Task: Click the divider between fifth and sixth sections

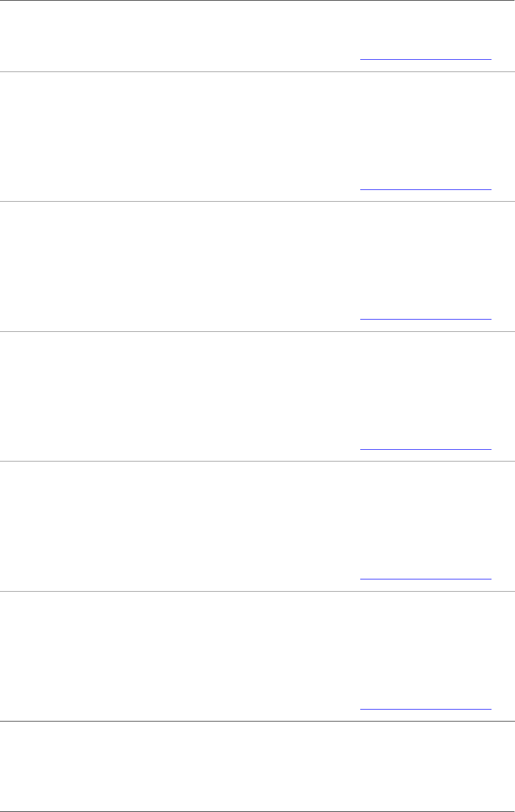Action: [257, 591]
